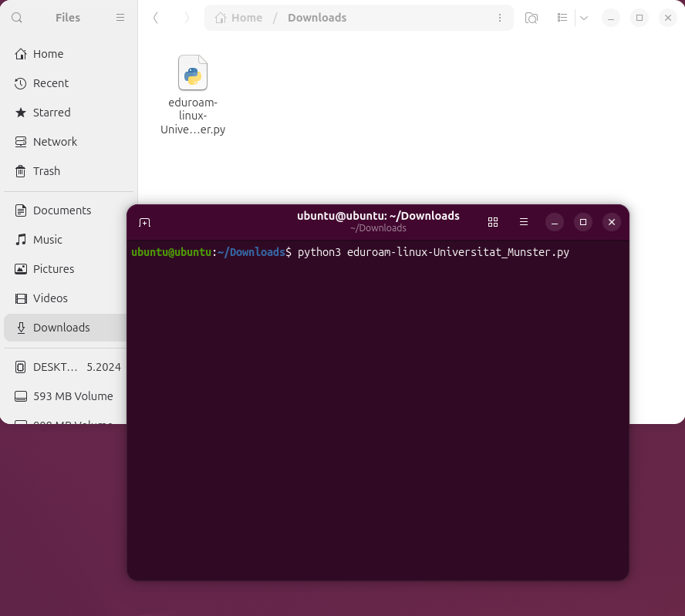Go forward in Files navigation
Screen dimensions: 685x616
click(187, 18)
